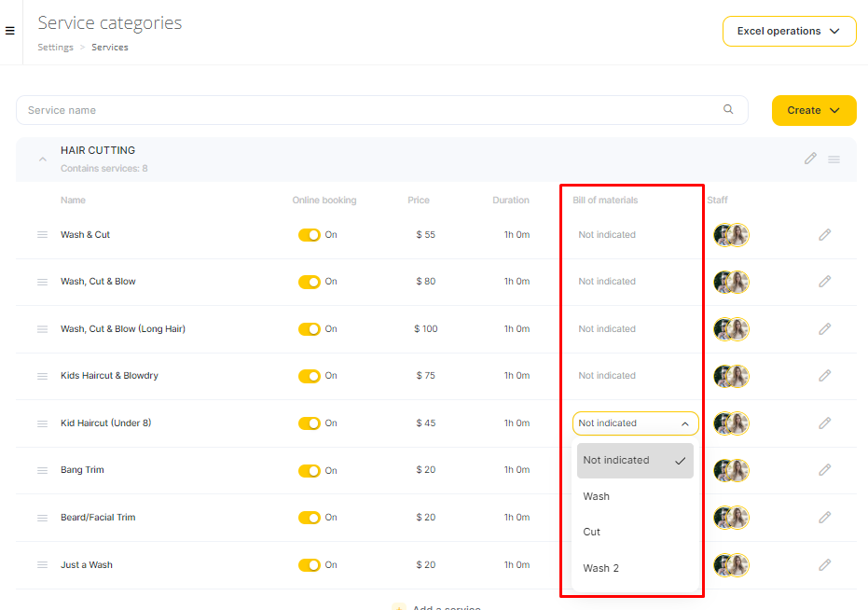
Task: Edit the Wash & Cut service
Action: [824, 235]
